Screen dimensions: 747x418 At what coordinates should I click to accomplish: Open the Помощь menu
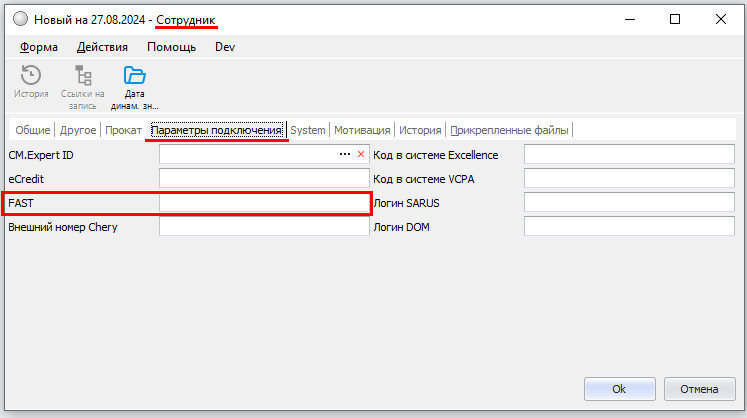point(171,47)
